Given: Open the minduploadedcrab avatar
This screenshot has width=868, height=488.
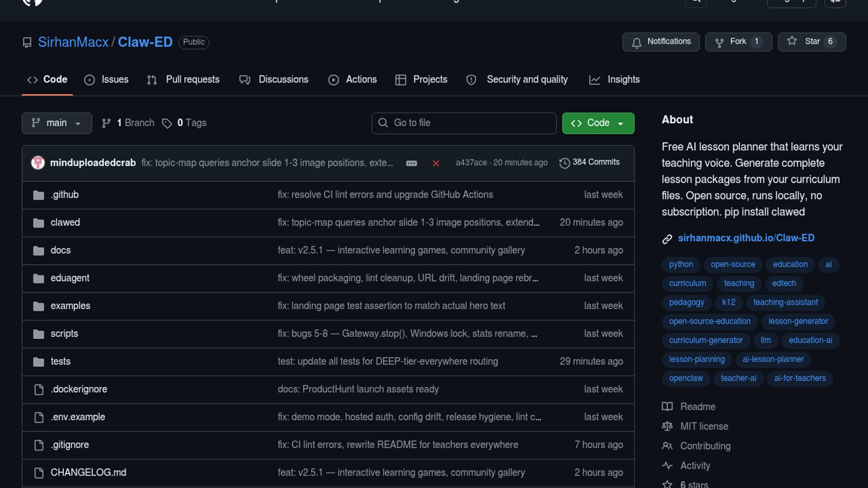Looking at the screenshot, I should point(38,163).
